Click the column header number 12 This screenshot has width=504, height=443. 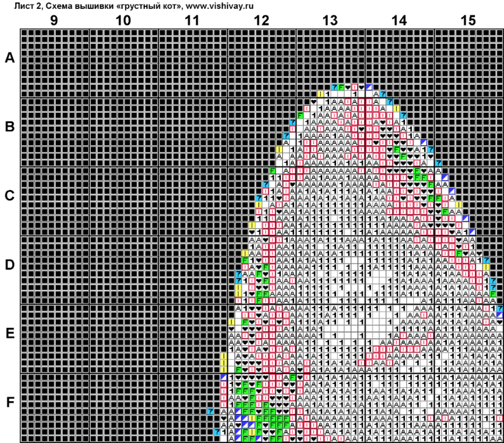click(261, 21)
